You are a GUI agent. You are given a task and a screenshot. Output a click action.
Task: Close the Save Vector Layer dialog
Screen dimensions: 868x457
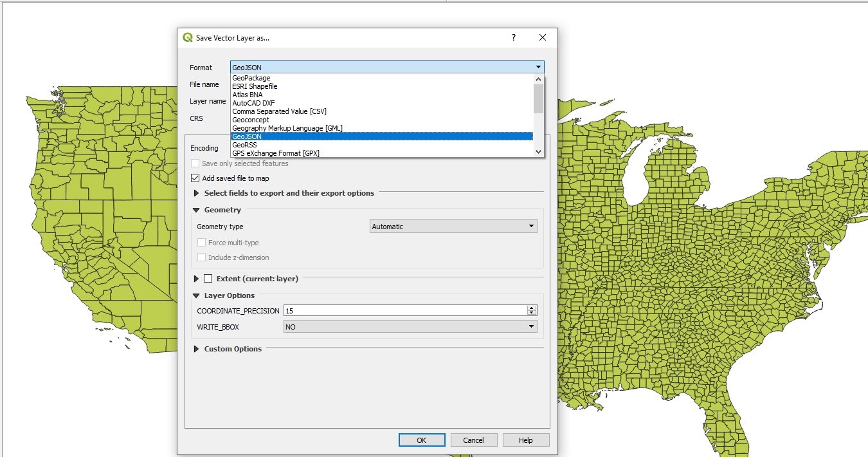pyautogui.click(x=543, y=37)
